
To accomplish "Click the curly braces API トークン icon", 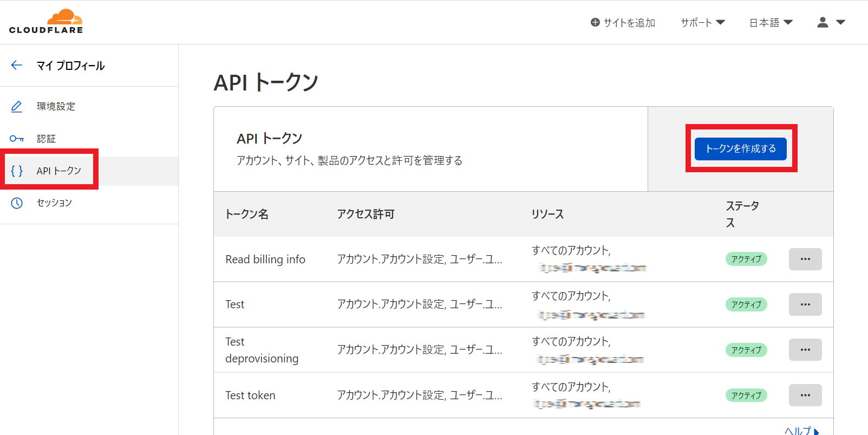I will coord(17,171).
